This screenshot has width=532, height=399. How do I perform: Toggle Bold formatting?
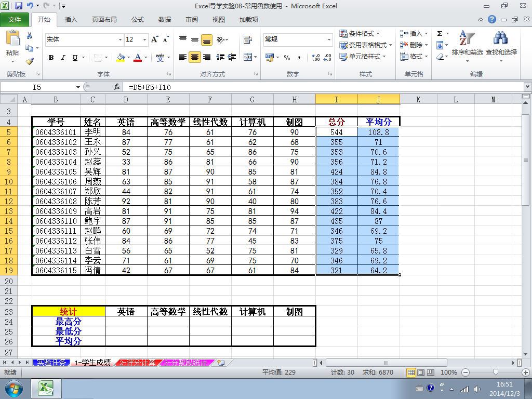51,58
